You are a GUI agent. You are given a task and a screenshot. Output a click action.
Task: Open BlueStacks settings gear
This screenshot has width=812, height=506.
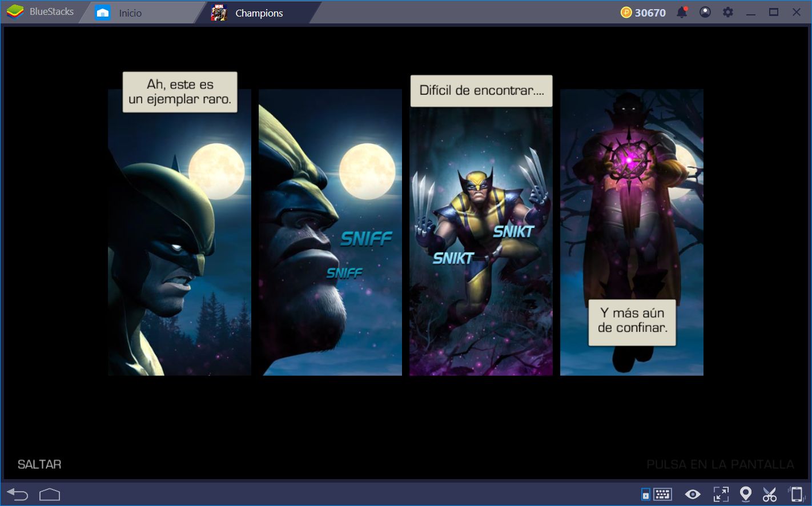click(728, 12)
